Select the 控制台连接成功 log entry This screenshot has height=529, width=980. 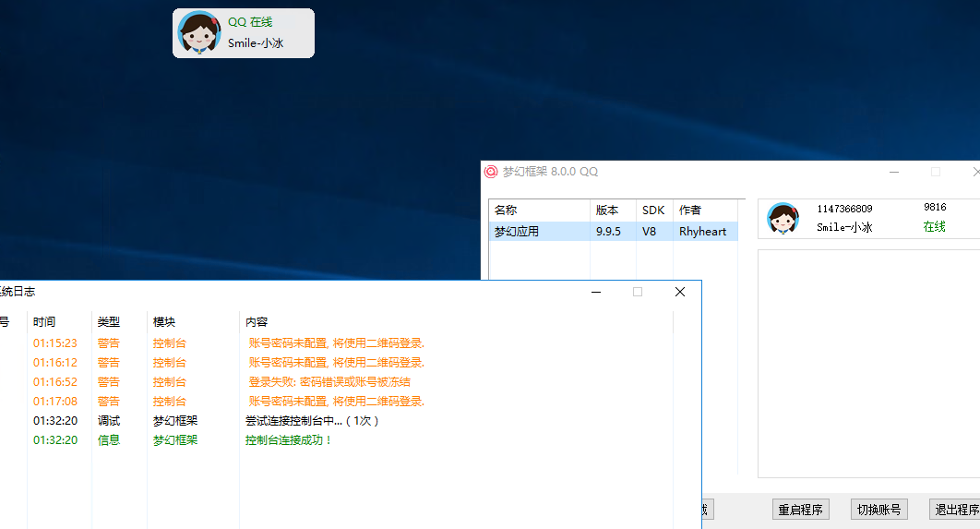click(x=288, y=440)
